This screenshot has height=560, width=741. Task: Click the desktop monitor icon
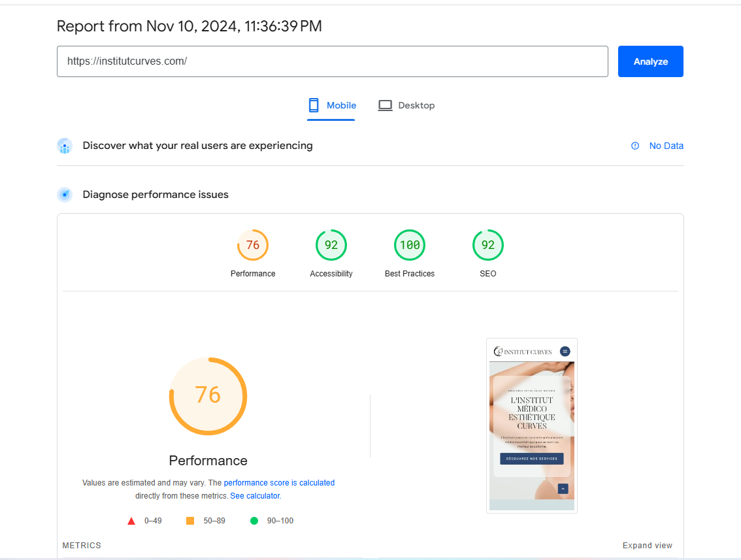click(385, 105)
